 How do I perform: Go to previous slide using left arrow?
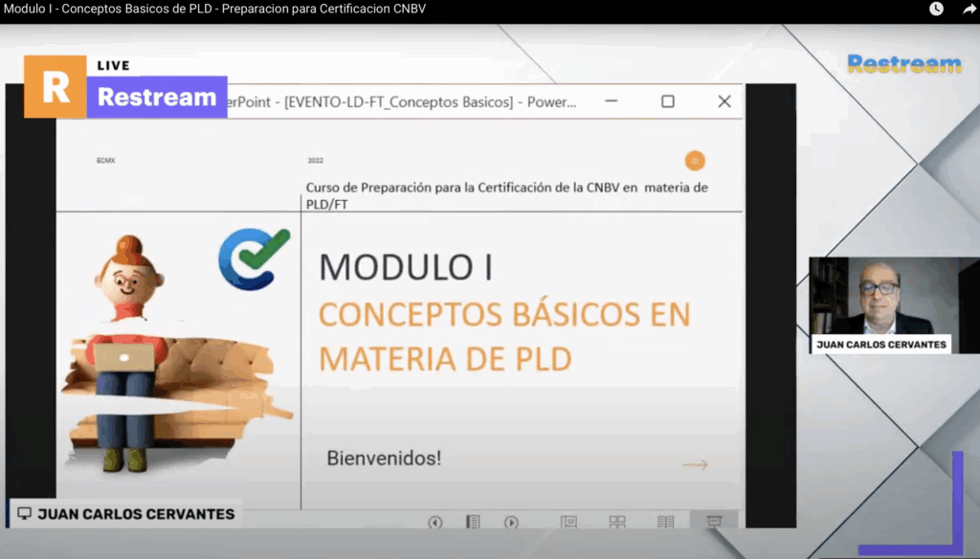tap(435, 523)
